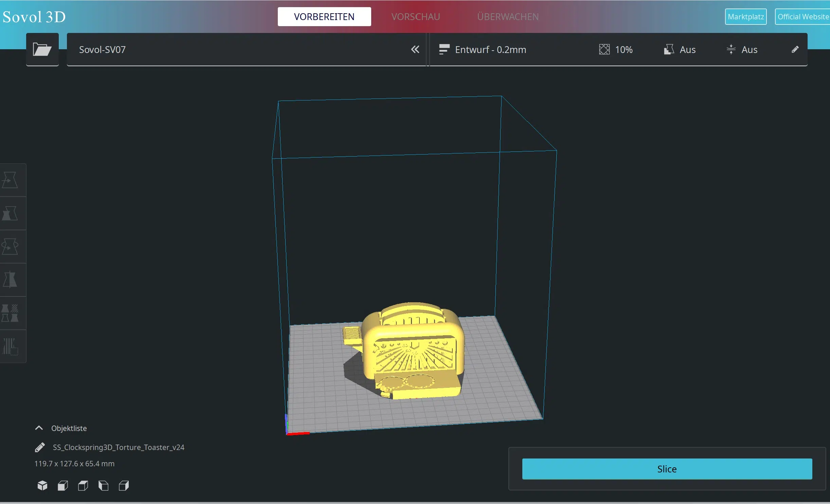Select the Move tool in left toolbar
Screen dimensions: 830x504
coord(10,180)
